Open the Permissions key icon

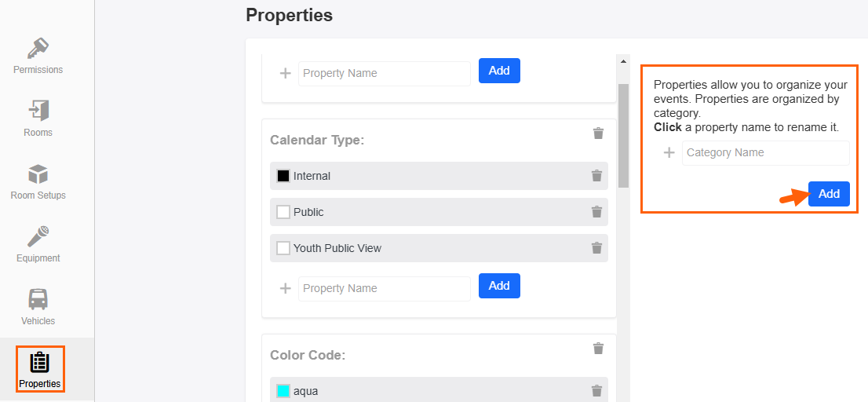pyautogui.click(x=38, y=49)
